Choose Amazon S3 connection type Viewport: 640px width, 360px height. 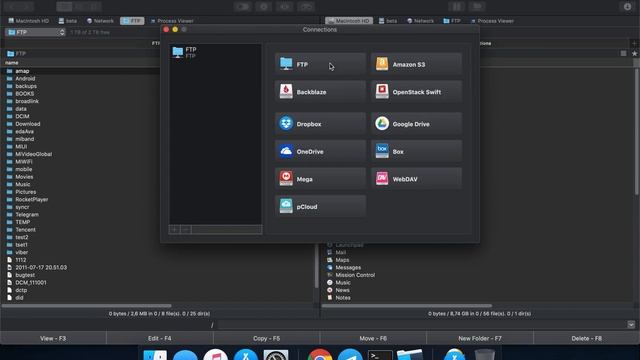pyautogui.click(x=416, y=64)
